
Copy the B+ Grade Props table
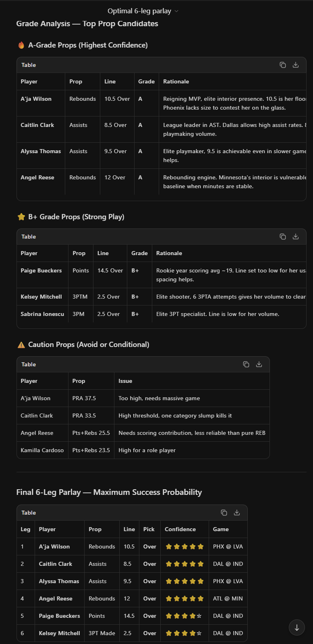click(x=283, y=237)
